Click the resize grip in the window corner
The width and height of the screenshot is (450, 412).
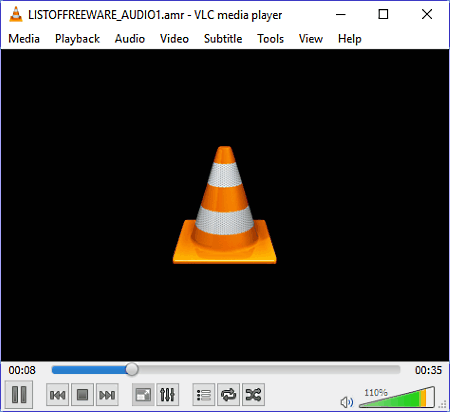click(x=443, y=405)
